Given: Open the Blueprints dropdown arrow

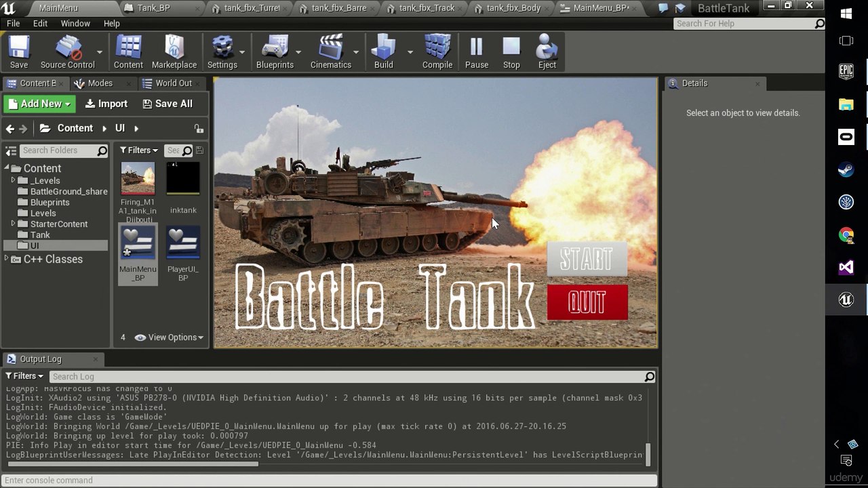Looking at the screenshot, I should (298, 52).
